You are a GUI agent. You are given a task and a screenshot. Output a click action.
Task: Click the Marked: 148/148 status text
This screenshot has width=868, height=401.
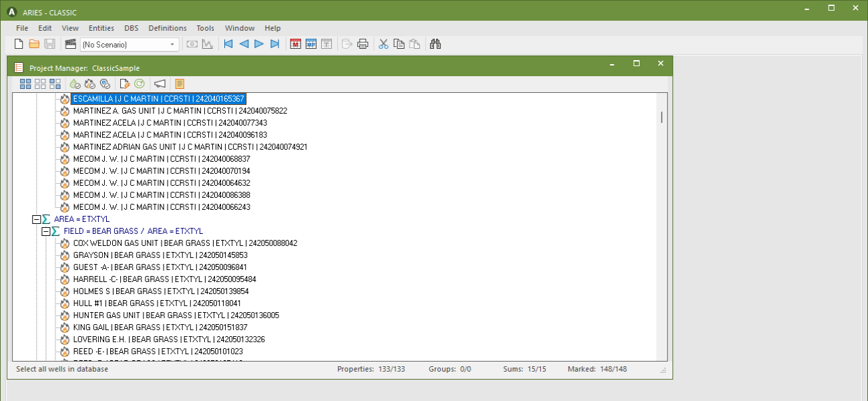click(x=598, y=369)
